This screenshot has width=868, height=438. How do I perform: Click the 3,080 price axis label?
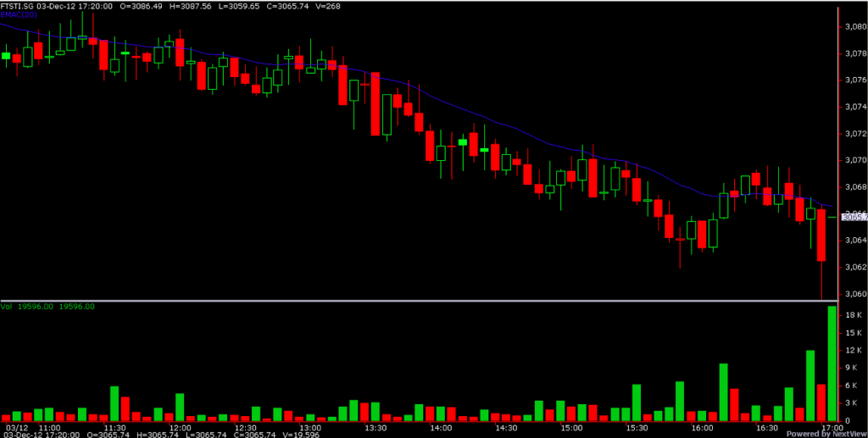(x=854, y=27)
